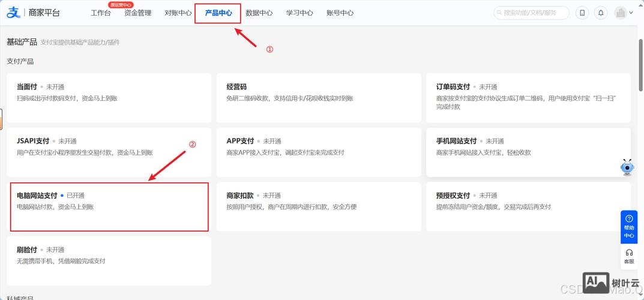Open the 手机网站支付 product card
The width and height of the screenshot is (644, 300).
528,152
